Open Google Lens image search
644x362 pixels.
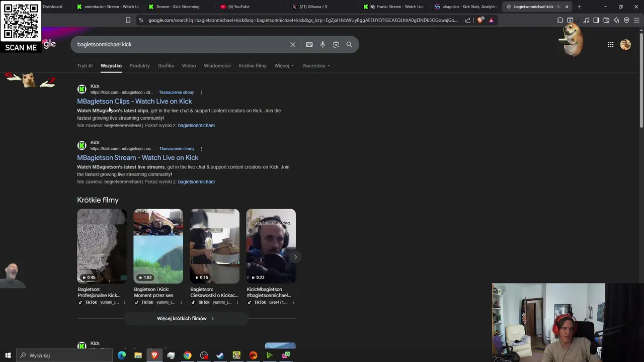(x=336, y=44)
